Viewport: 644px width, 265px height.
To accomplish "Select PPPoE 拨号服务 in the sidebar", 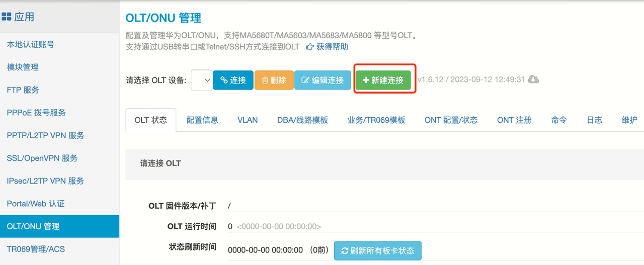I will click(x=36, y=113).
